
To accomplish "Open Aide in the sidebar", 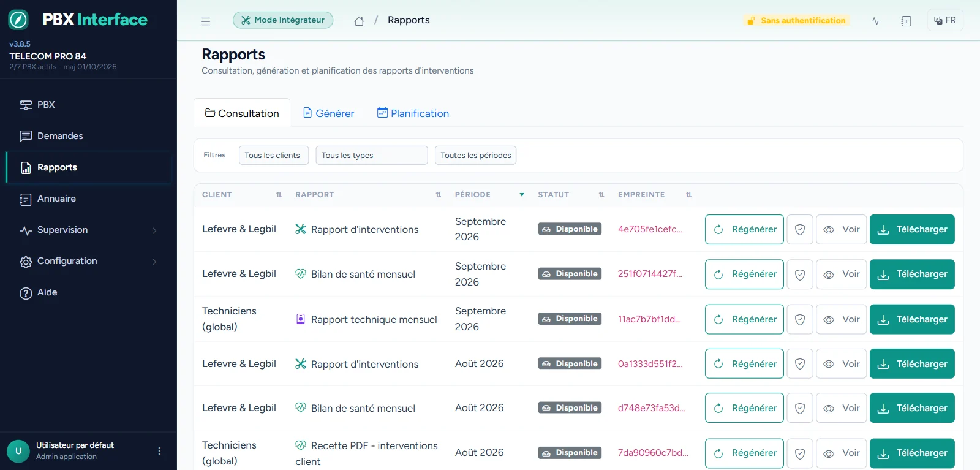I will point(89,292).
